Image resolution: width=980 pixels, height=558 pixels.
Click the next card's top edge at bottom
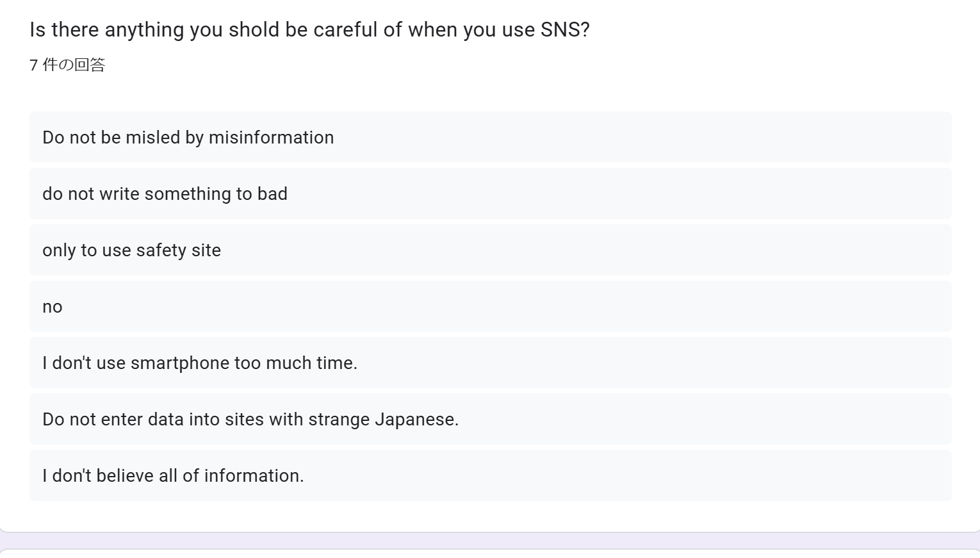coord(490,554)
